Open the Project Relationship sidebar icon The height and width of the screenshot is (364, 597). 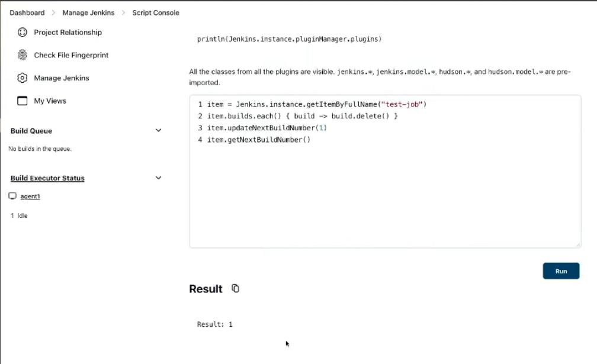(x=23, y=33)
